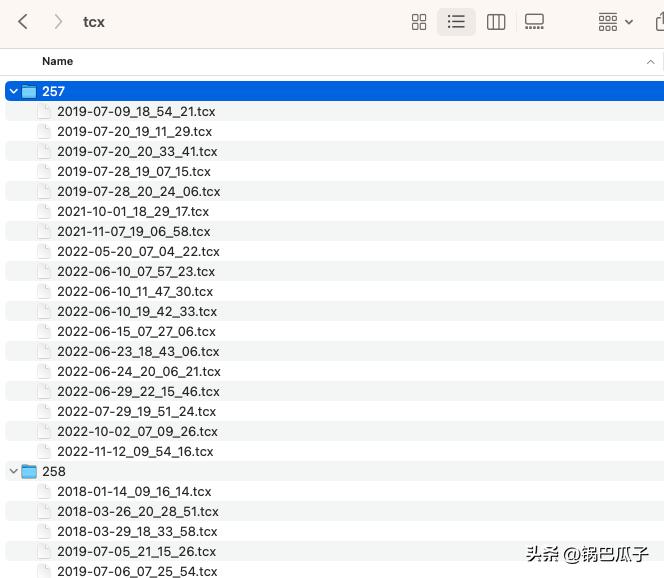Click document icon of 2022-07-29_19_51_24.tcx

(x=44, y=411)
